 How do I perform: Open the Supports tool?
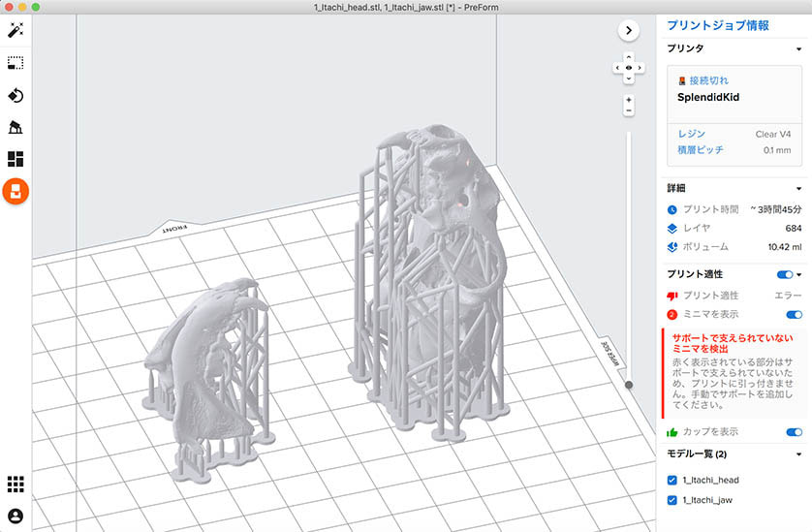click(x=16, y=127)
